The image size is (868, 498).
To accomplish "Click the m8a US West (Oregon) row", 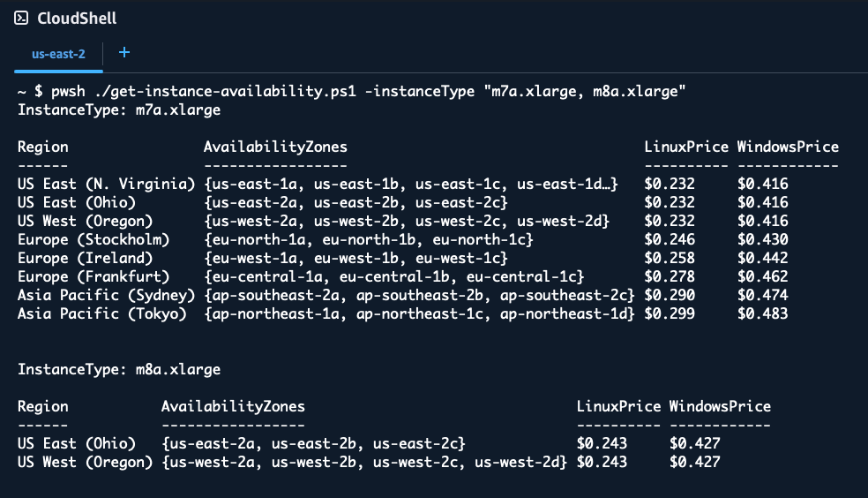I will click(86, 461).
